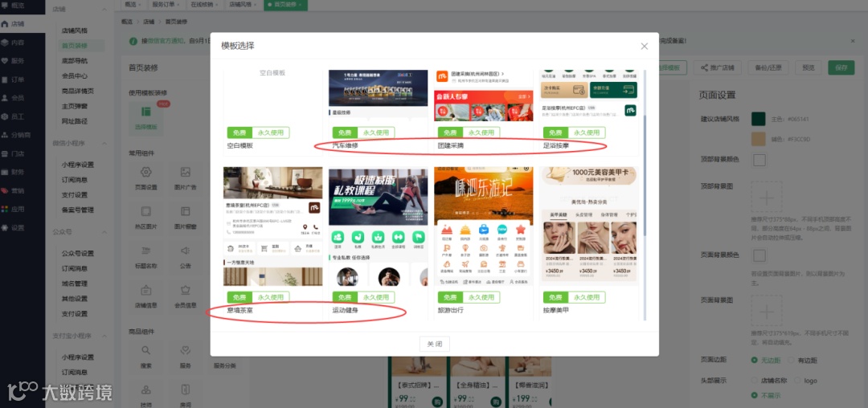Collapse the 支付宝小程序 section

click(x=105, y=336)
